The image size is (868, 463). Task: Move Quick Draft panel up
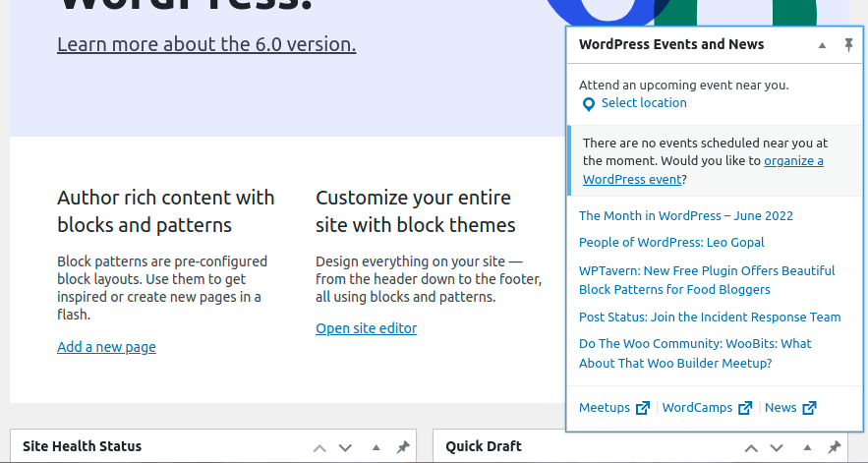(x=751, y=447)
